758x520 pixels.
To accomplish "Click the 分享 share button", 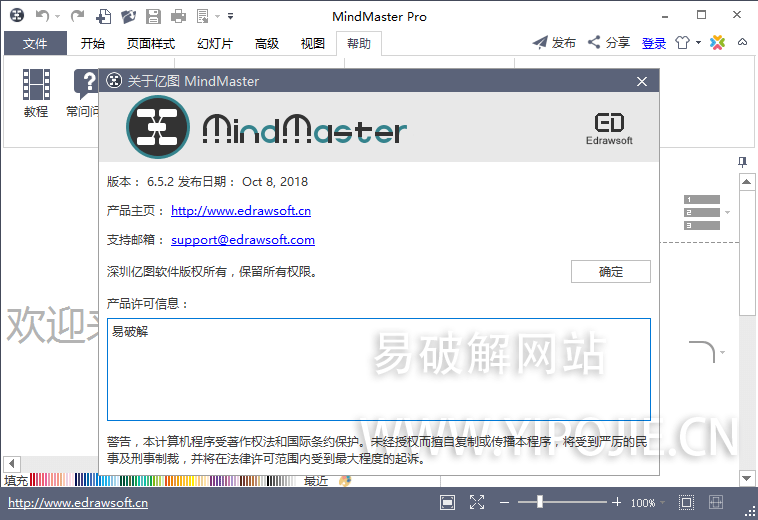I will pos(609,43).
